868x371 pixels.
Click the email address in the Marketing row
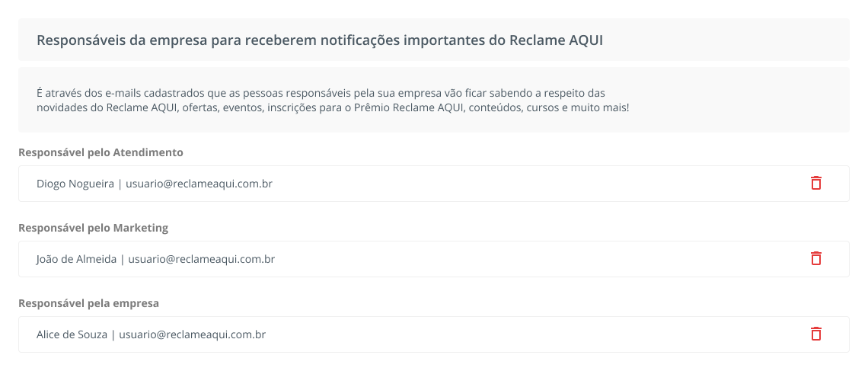[202, 258]
